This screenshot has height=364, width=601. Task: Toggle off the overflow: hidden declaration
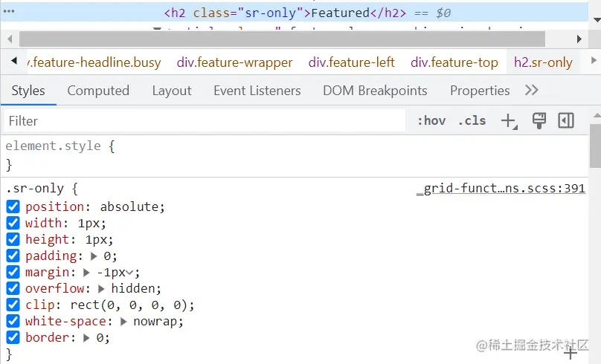[x=13, y=288]
